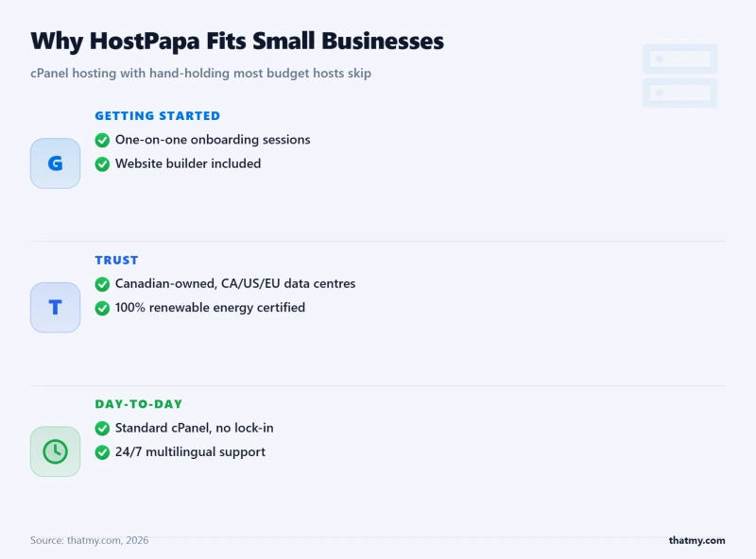Click the text 100% renewable energy certified
This screenshot has width=756, height=559.
tap(210, 308)
